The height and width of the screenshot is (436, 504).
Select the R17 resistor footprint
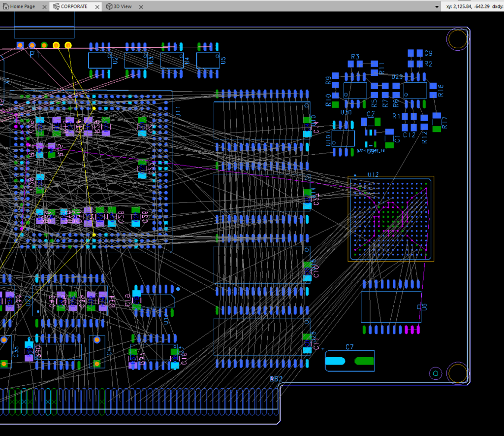pyautogui.click(x=437, y=122)
